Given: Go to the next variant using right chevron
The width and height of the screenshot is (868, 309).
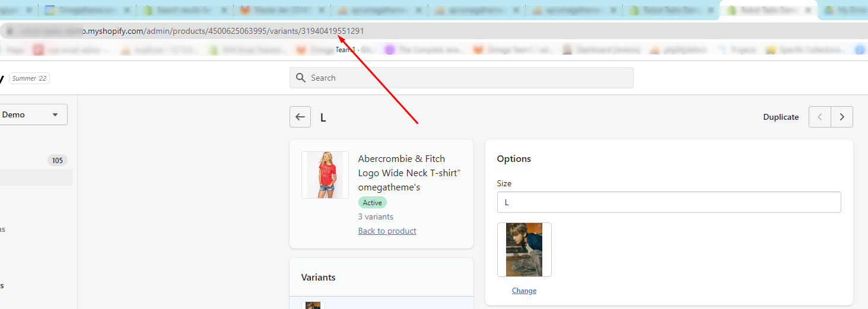Looking at the screenshot, I should (841, 117).
